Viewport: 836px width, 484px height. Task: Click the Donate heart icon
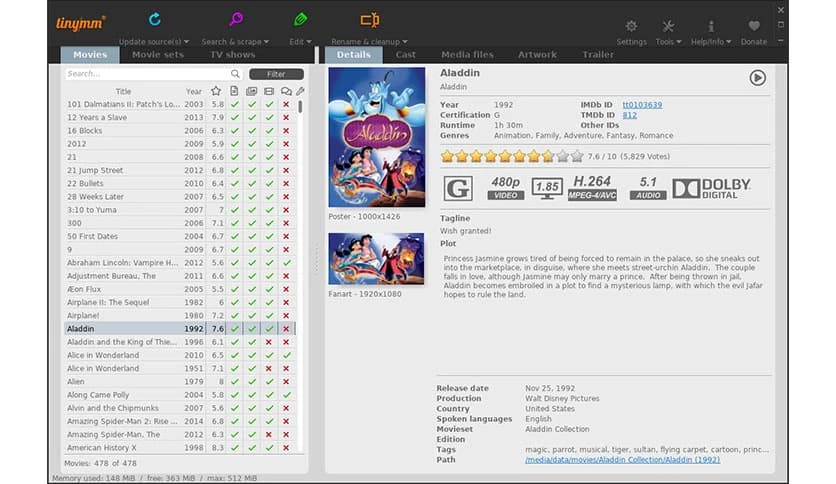click(x=753, y=26)
